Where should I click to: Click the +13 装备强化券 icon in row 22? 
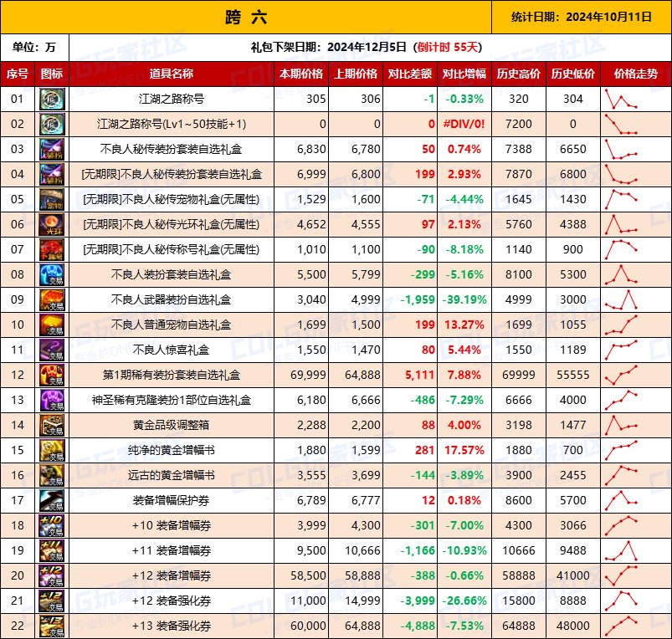(52, 626)
